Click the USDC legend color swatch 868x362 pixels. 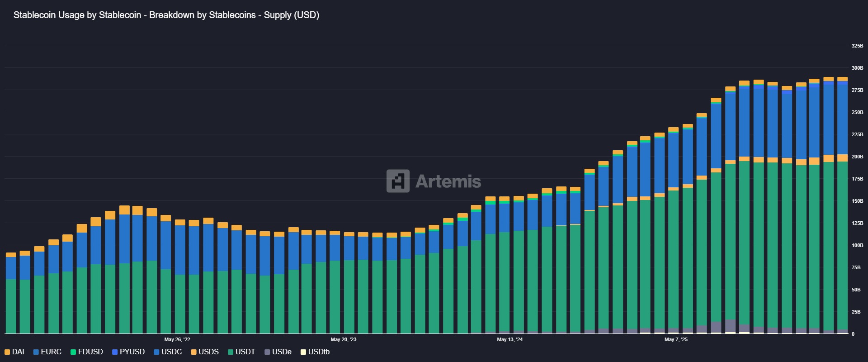(x=156, y=352)
